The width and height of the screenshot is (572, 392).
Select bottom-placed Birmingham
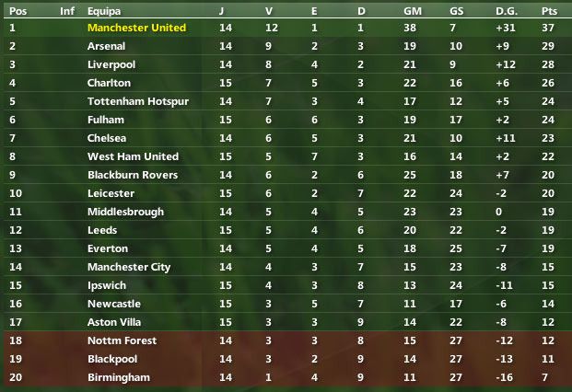118,377
